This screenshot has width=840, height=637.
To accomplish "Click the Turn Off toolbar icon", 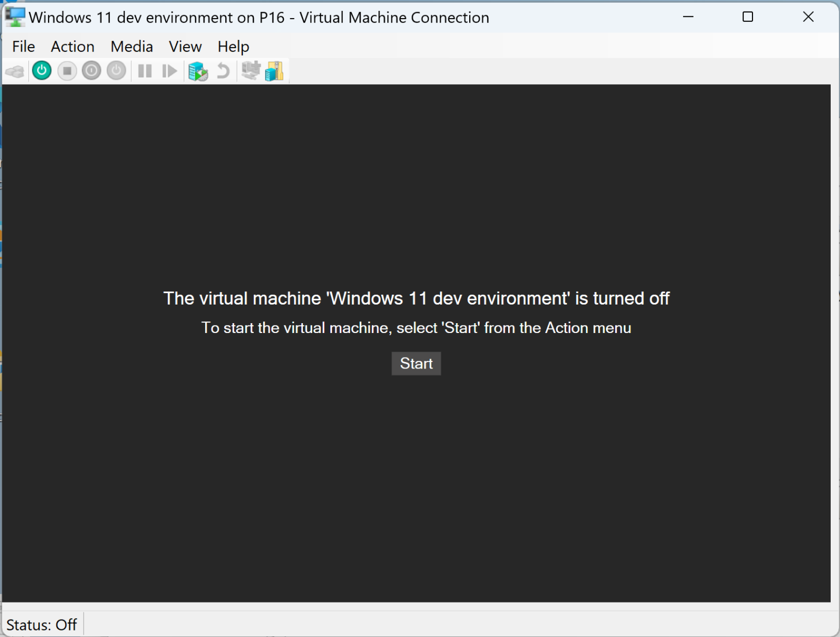I will (x=67, y=71).
